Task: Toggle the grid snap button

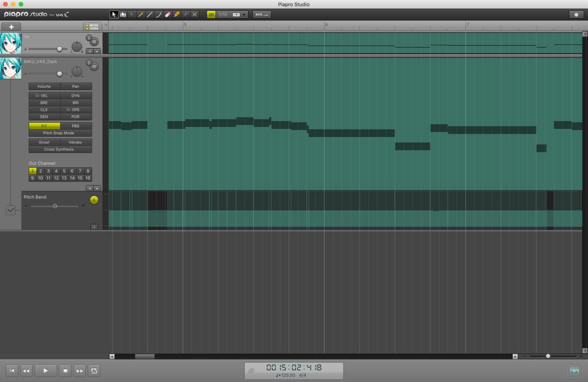Action: point(211,14)
